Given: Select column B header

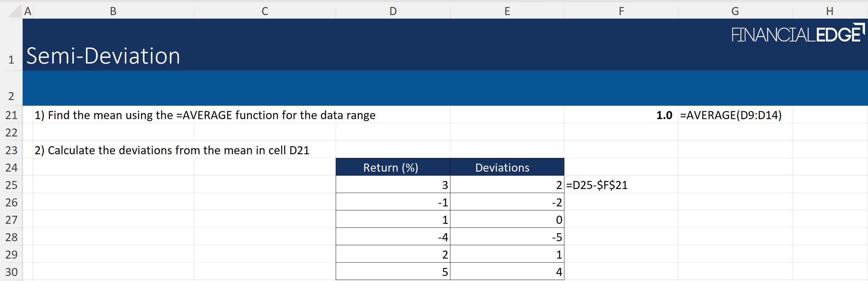Looking at the screenshot, I should (x=113, y=11).
